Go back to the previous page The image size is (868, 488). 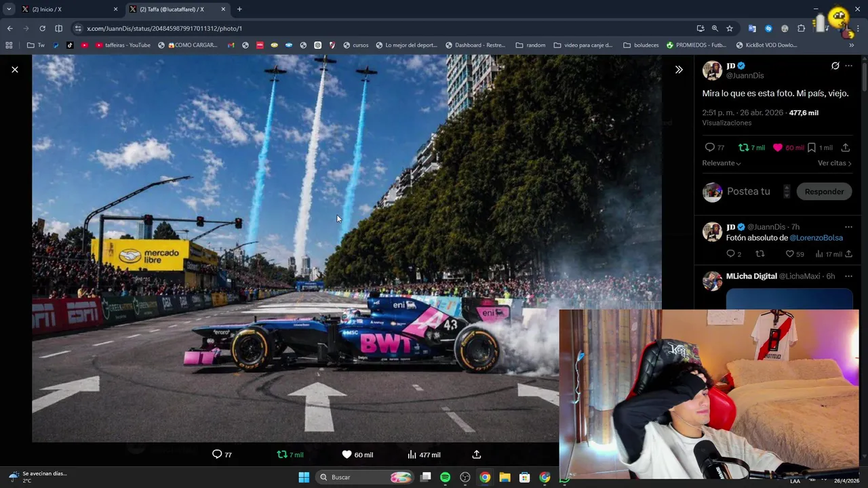click(9, 28)
